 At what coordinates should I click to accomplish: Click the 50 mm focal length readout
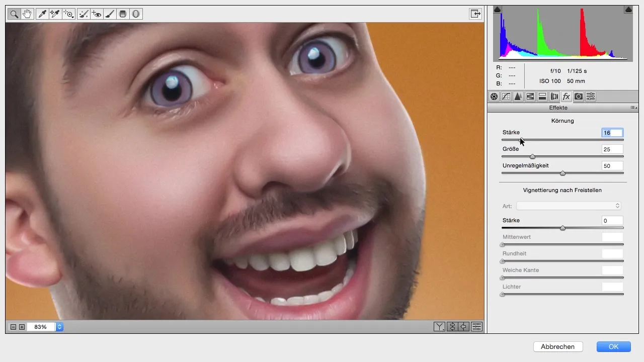click(576, 81)
